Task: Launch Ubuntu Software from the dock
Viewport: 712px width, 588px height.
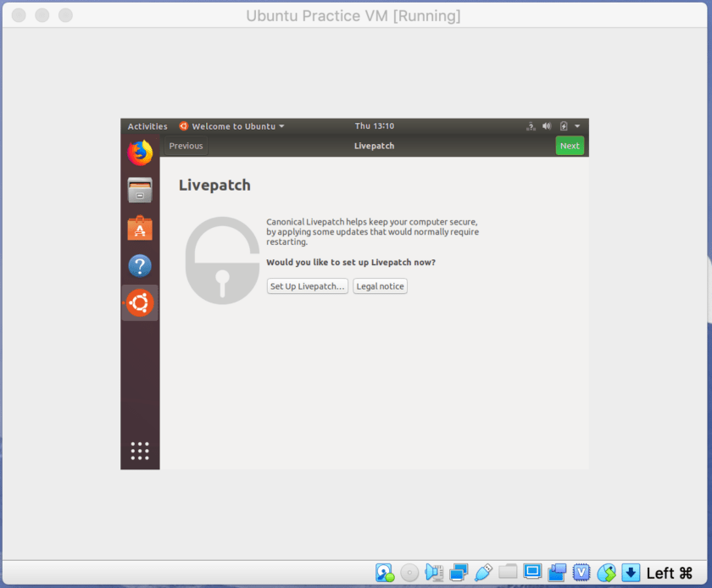Action: click(x=140, y=228)
